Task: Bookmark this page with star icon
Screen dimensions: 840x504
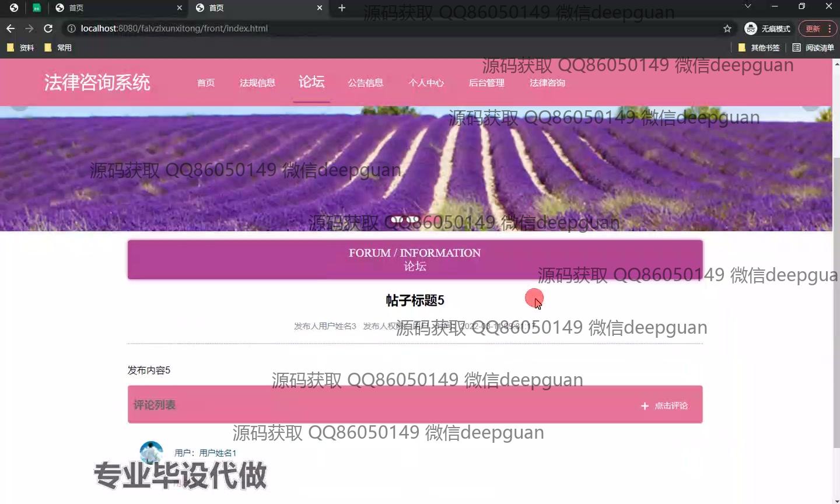Action: point(727,29)
